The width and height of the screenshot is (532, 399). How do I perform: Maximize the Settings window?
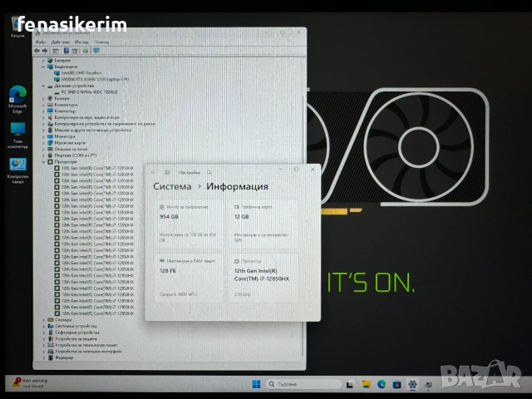tap(296, 170)
